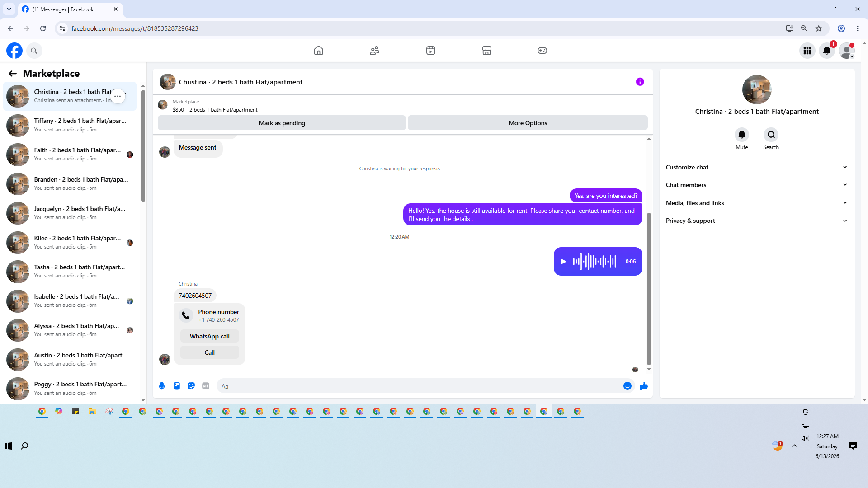Click the conversation list scrollbar

[x=143, y=145]
